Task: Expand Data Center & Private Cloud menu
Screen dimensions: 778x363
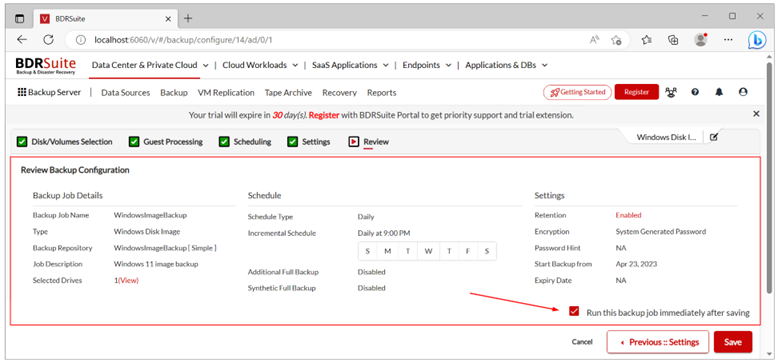Action: click(151, 65)
